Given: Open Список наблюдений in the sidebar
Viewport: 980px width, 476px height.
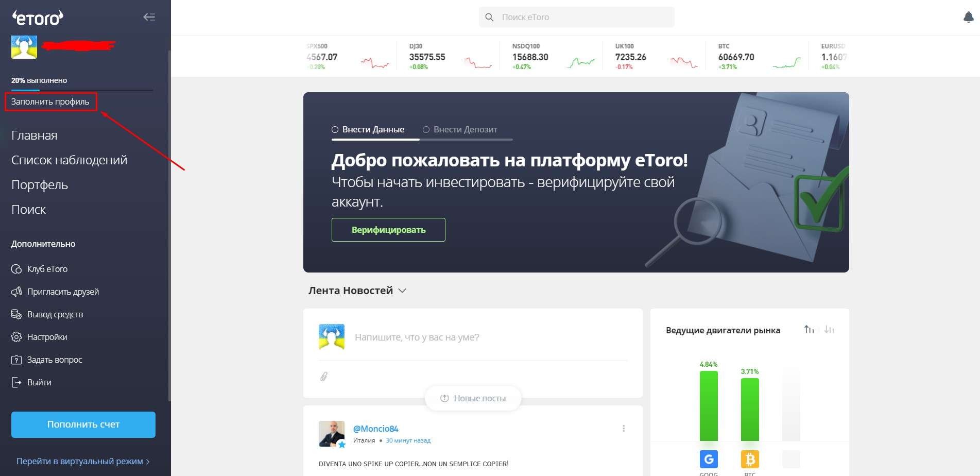Looking at the screenshot, I should click(69, 160).
